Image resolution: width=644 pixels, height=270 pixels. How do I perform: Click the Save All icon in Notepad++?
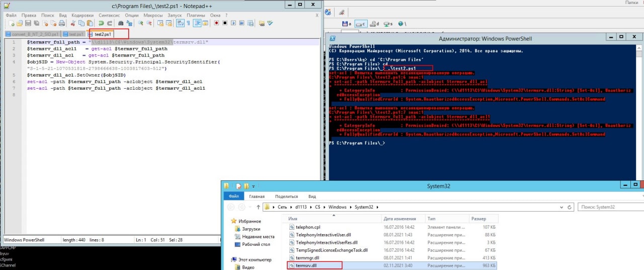point(36,23)
